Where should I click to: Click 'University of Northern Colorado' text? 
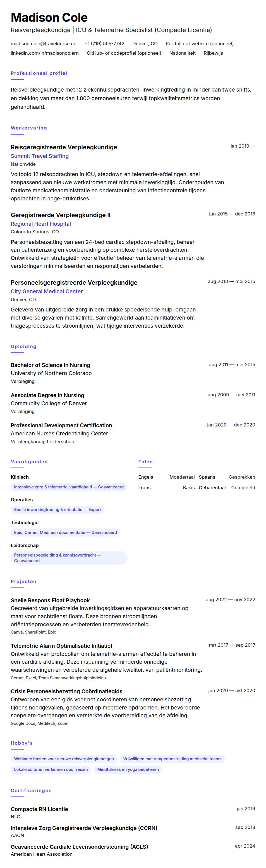click(x=51, y=373)
